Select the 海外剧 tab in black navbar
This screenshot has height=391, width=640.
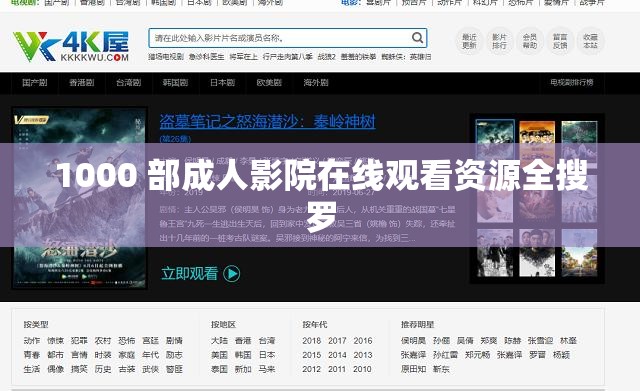(x=316, y=82)
